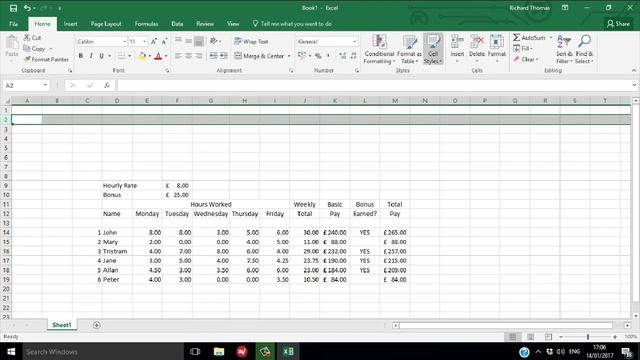Click the Copy icon in Clipboard group

coord(27,49)
